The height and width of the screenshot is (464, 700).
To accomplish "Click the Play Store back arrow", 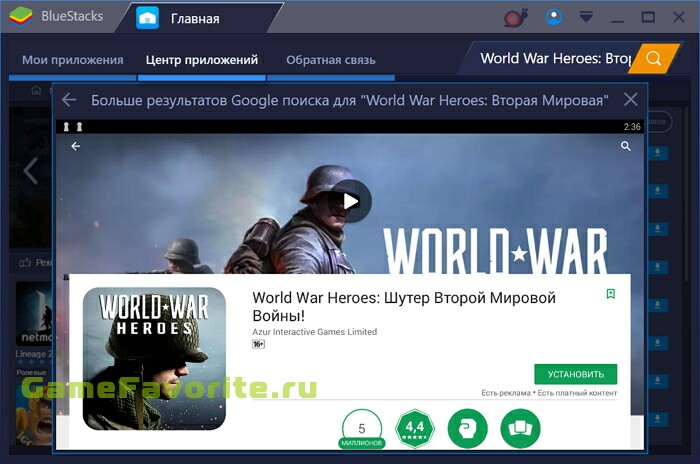I will click(x=76, y=146).
